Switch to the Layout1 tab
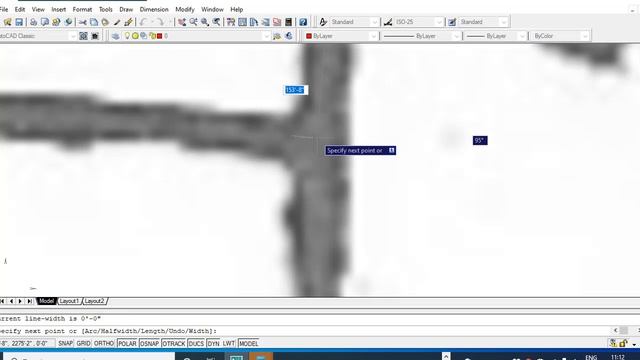This screenshot has height=360, width=640. pyautogui.click(x=69, y=301)
